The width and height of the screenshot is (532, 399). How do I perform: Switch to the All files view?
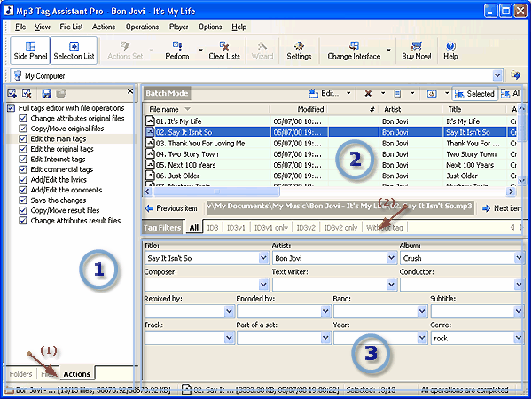pos(511,94)
